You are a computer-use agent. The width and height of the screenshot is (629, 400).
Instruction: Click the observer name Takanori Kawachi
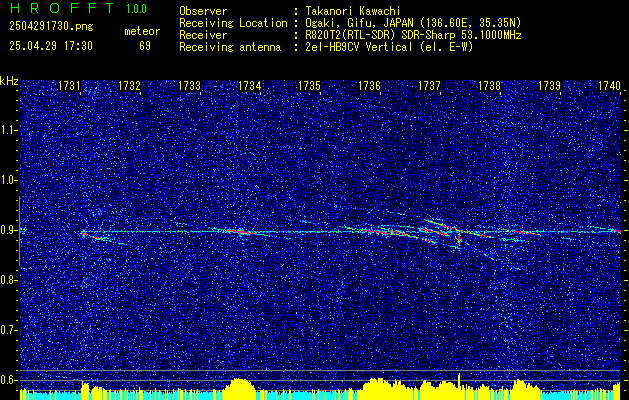(x=352, y=11)
